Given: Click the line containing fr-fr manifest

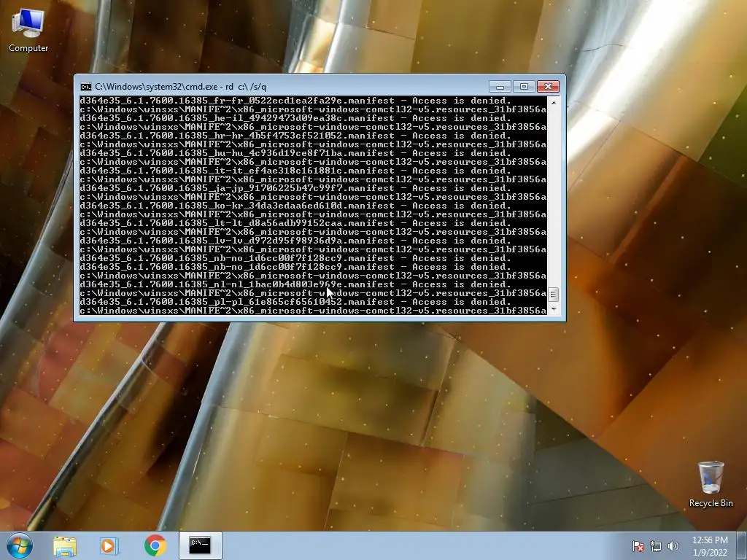Looking at the screenshot, I should (295, 101).
